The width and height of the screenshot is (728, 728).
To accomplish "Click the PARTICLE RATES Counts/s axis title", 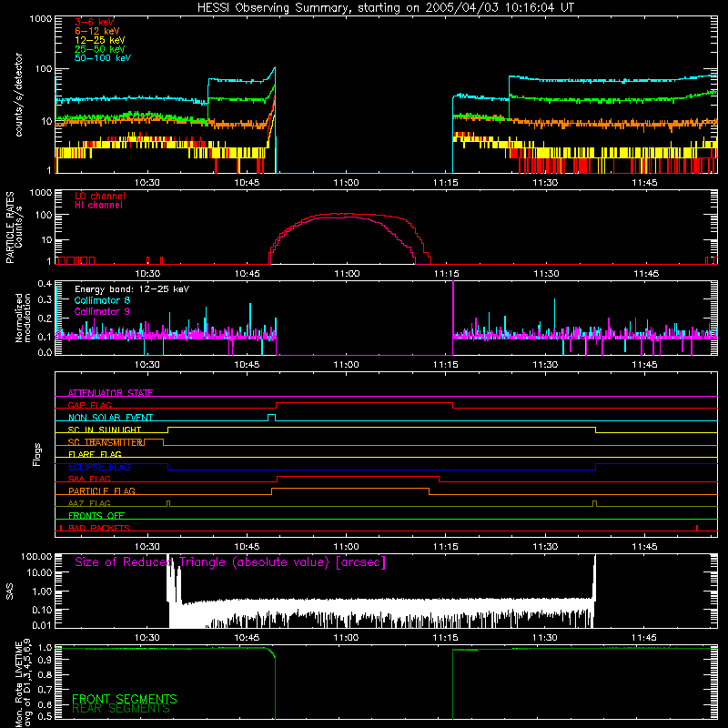I will [x=14, y=227].
